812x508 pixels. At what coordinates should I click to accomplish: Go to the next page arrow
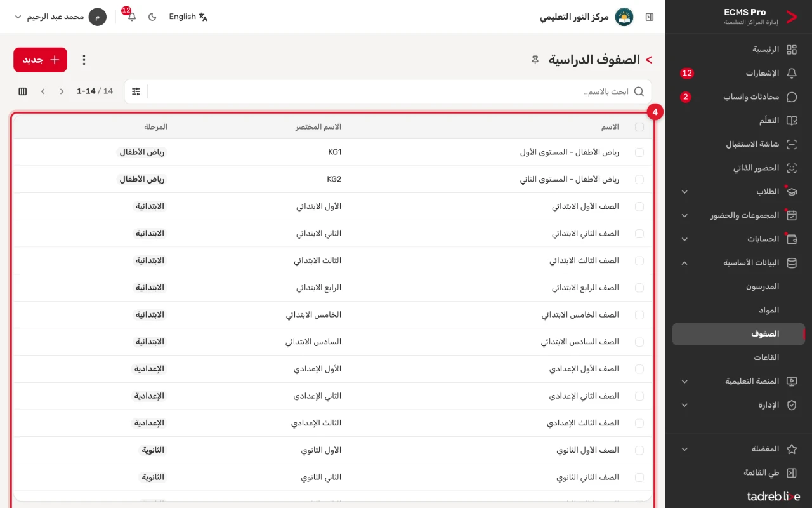43,91
